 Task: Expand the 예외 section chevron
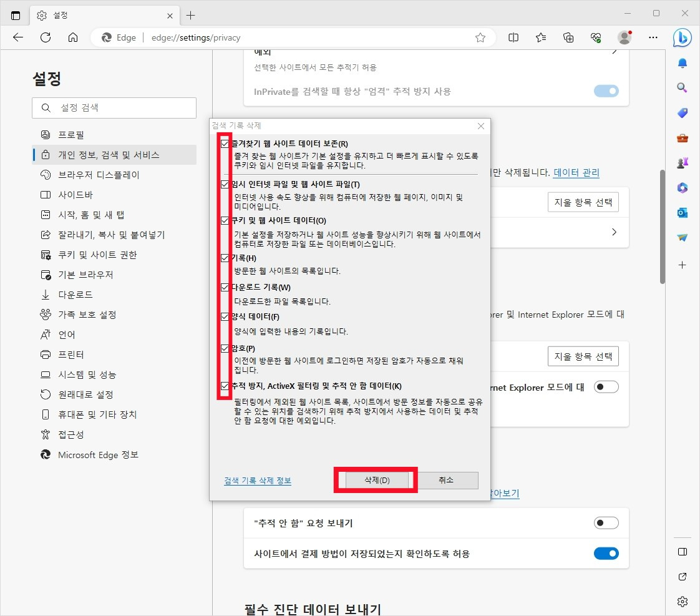coord(614,52)
